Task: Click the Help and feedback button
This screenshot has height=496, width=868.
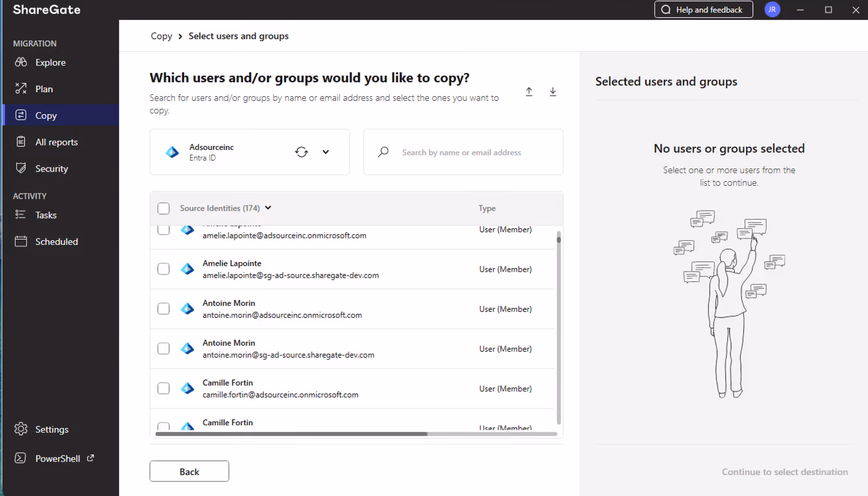Action: (x=703, y=10)
